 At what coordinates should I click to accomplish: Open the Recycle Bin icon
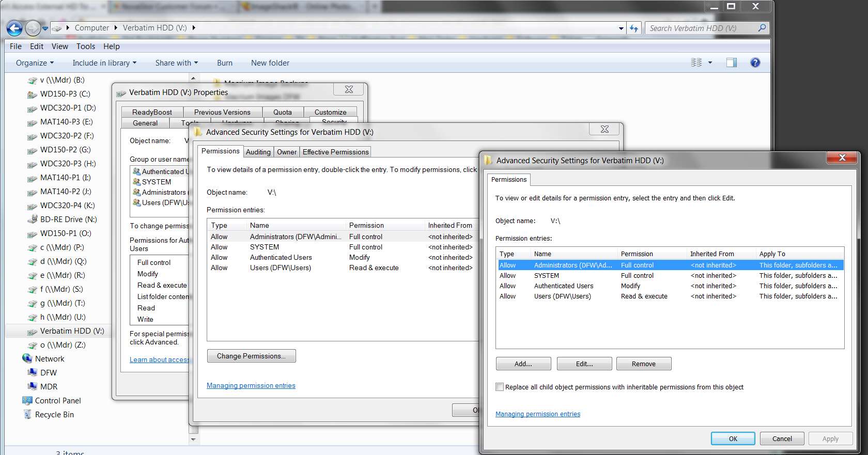27,414
